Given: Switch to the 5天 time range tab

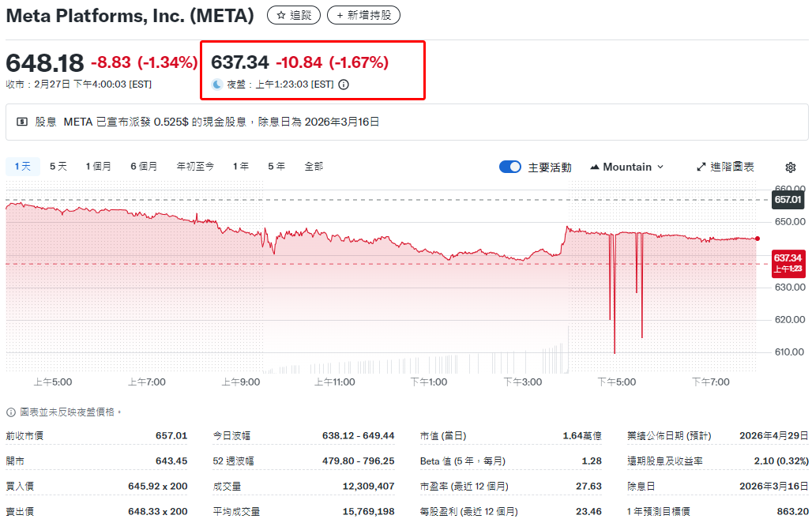Looking at the screenshot, I should point(57,167).
